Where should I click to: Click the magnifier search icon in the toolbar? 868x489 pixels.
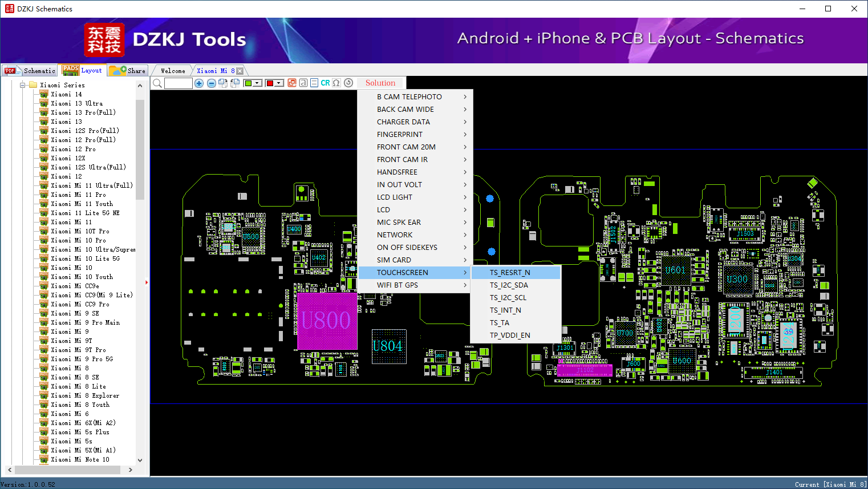click(x=157, y=83)
